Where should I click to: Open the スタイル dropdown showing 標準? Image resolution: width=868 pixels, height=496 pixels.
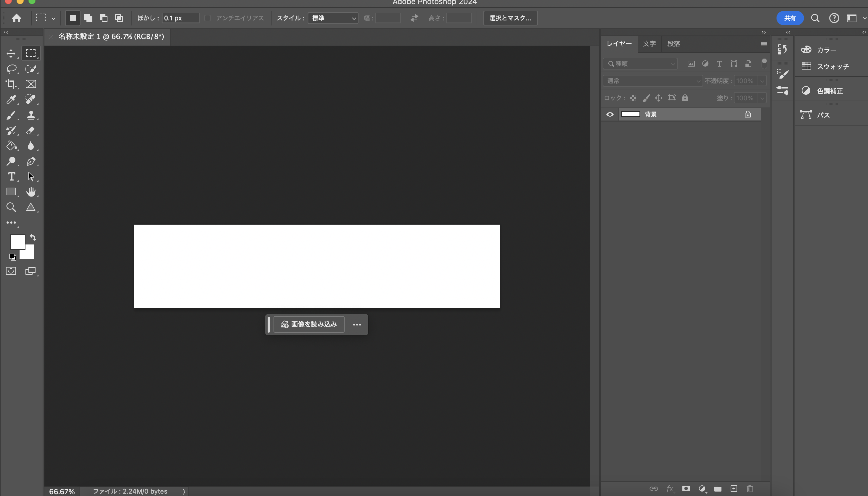[x=333, y=18]
